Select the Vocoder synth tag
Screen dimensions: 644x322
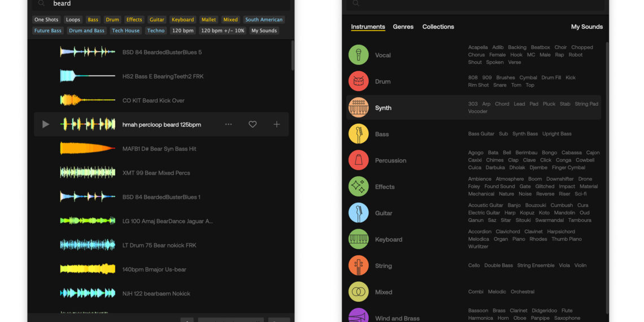click(477, 111)
